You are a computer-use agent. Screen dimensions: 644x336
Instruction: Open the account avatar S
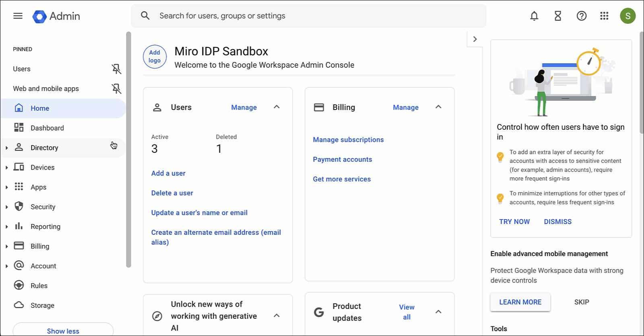coord(627,16)
